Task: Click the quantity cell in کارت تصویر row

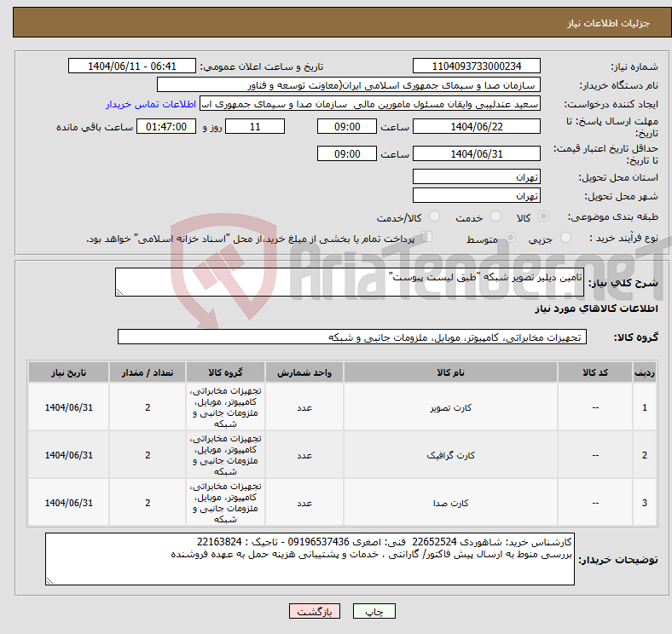Action: [x=148, y=407]
